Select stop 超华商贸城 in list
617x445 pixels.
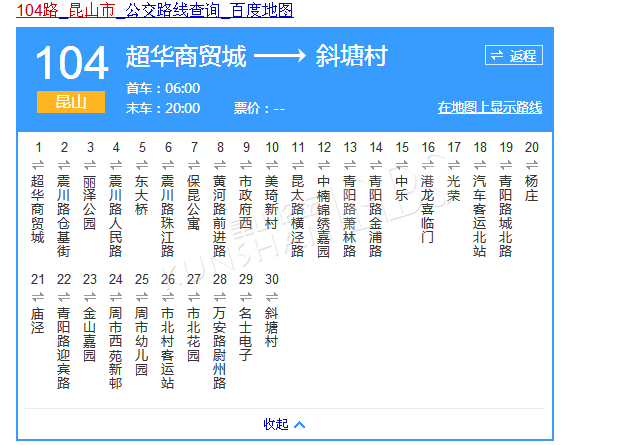tap(38, 209)
